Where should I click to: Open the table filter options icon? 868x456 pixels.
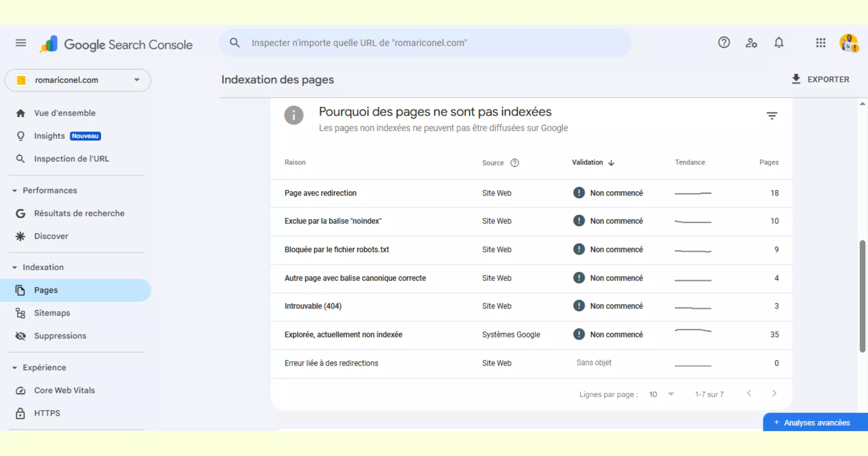tap(772, 115)
